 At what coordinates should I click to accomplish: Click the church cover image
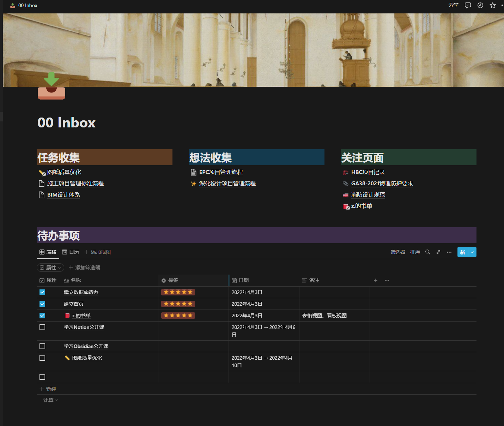pyautogui.click(x=253, y=50)
